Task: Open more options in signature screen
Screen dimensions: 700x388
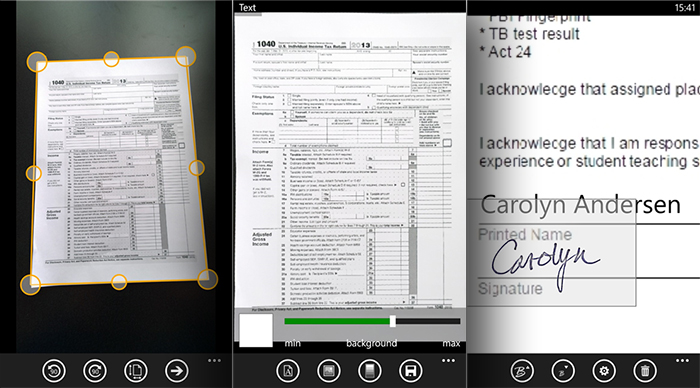Action: [x=682, y=360]
